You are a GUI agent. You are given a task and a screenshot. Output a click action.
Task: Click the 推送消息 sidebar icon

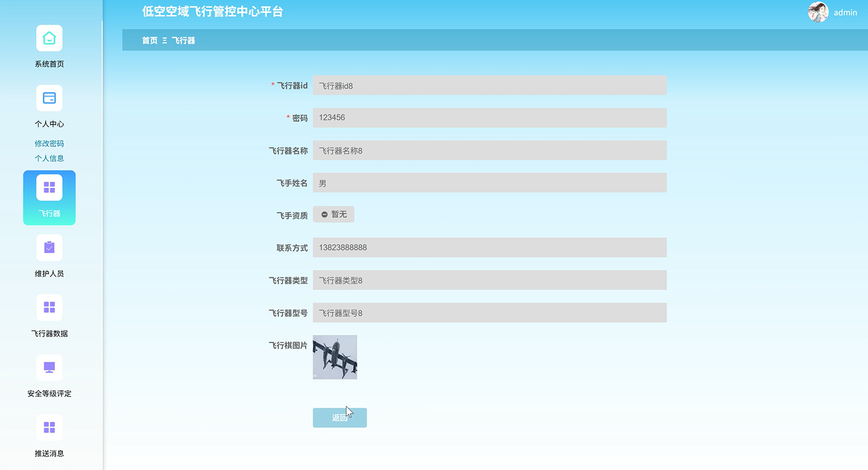tap(49, 427)
